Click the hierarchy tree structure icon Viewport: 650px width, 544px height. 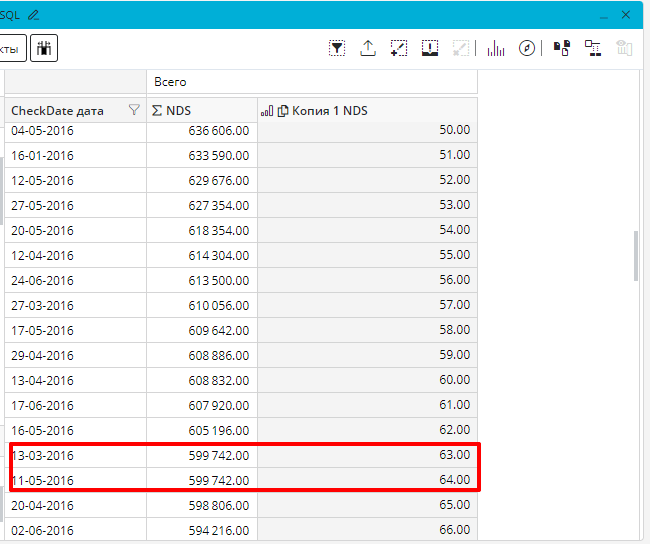[x=593, y=48]
